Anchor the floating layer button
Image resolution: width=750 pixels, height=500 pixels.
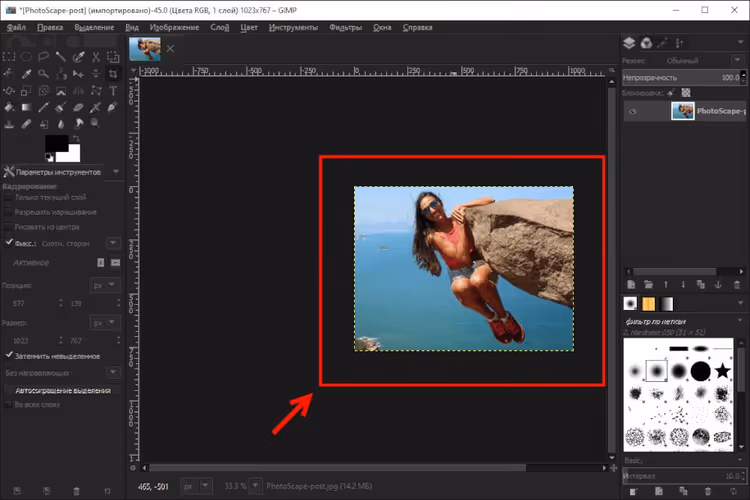[x=718, y=285]
